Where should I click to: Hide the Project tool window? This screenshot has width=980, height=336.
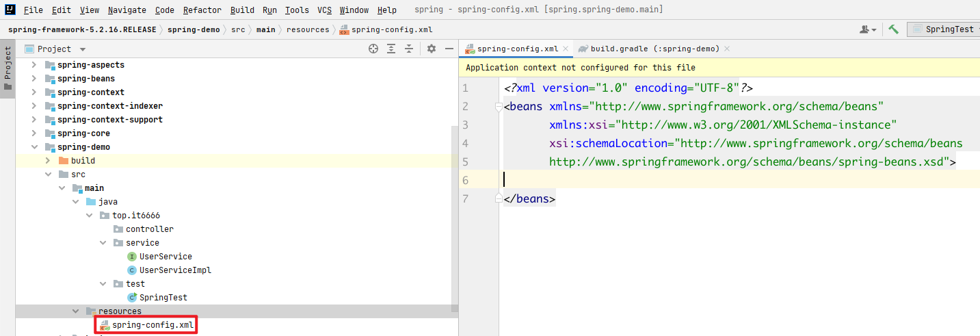point(449,49)
